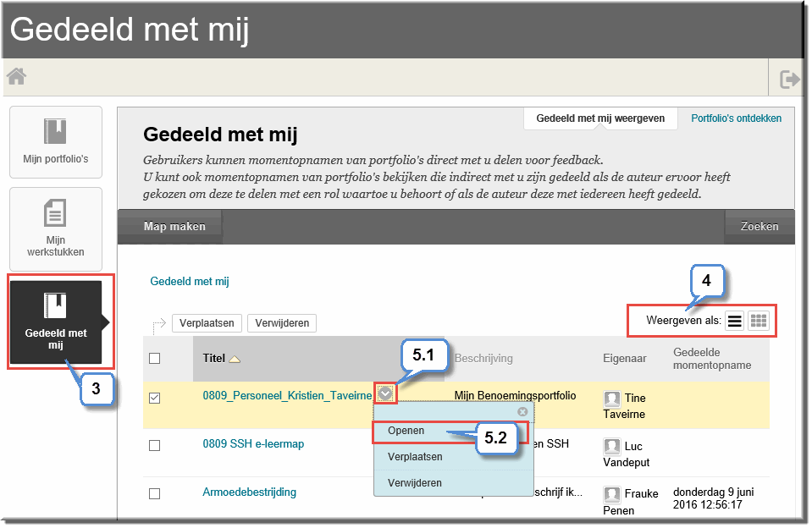
Task: Open options chevron next to 0809_Personeel_Kristien_Taveirne
Action: tap(384, 394)
